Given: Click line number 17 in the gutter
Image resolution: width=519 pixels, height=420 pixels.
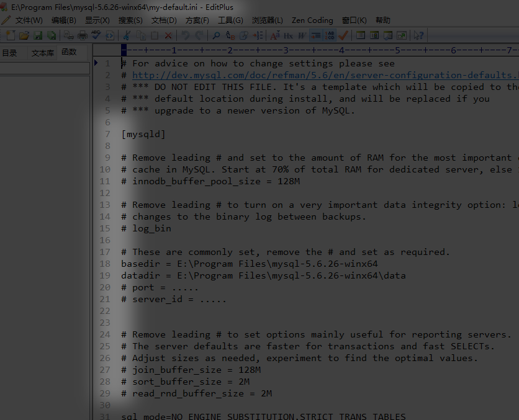Looking at the screenshot, I should click(x=105, y=252).
